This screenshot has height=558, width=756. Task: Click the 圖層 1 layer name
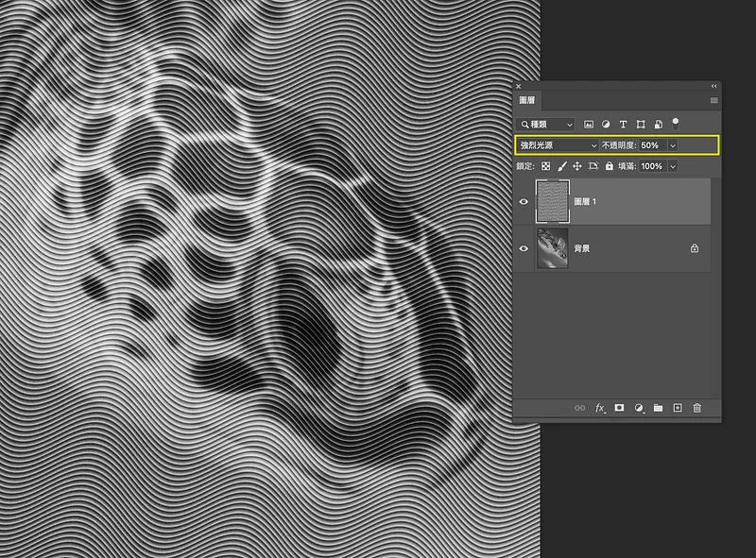click(x=585, y=201)
